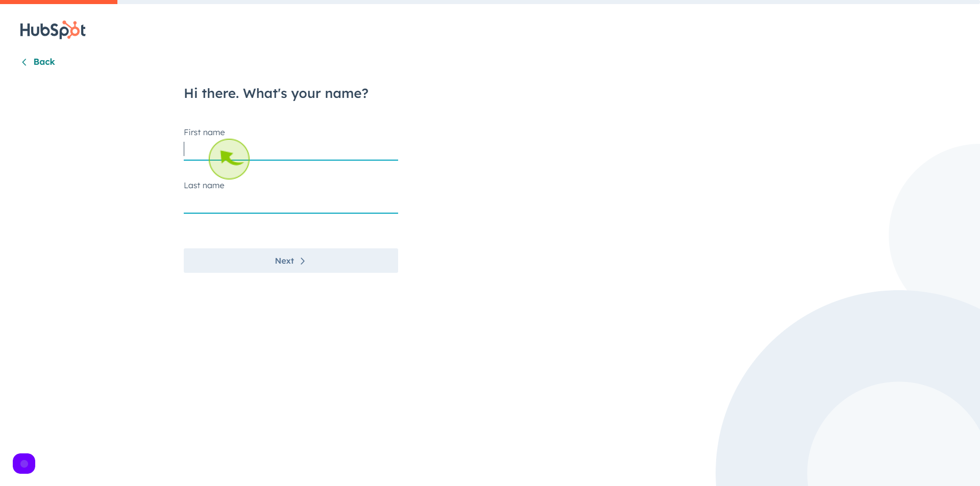Click the "Hi there. What's your name?" heading
Image resolution: width=980 pixels, height=486 pixels.
click(276, 93)
